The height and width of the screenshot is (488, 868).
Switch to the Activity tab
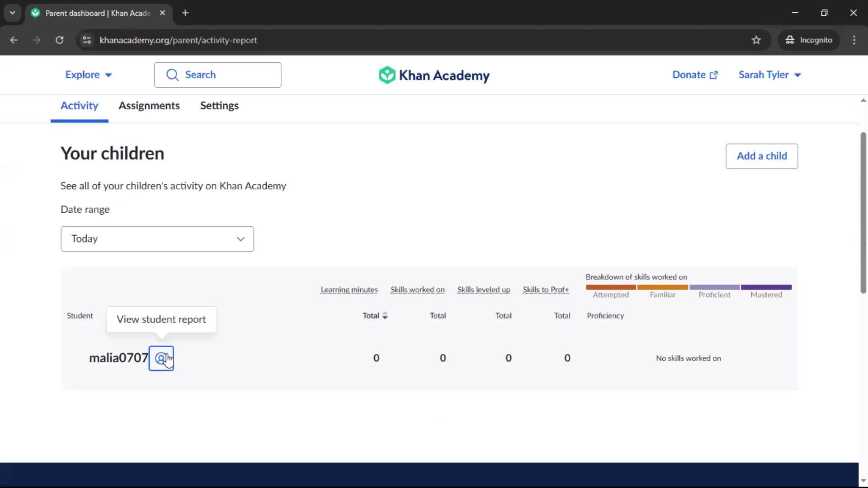[79, 106]
